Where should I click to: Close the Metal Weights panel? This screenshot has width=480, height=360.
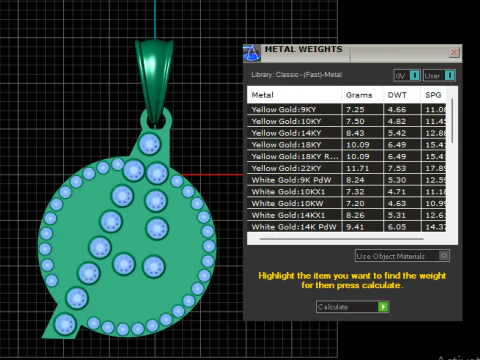(x=454, y=52)
